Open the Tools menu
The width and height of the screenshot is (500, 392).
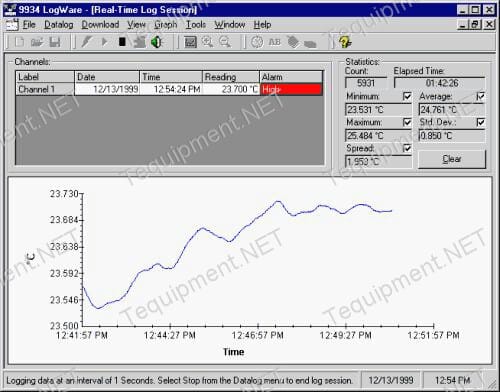196,25
